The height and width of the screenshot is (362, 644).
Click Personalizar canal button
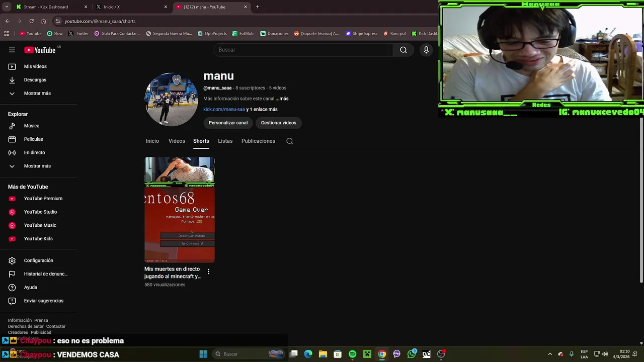click(228, 123)
